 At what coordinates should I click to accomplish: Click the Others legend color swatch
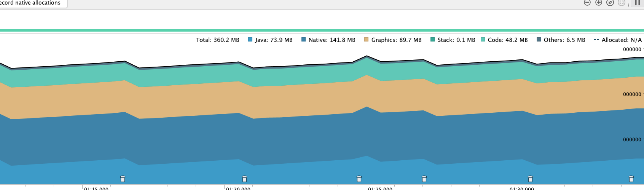click(x=539, y=40)
